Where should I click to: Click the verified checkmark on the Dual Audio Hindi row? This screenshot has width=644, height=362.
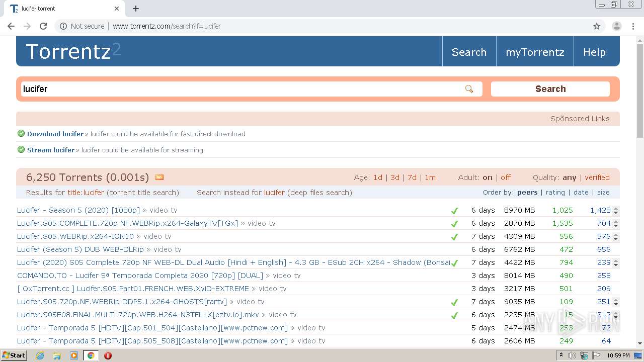(455, 263)
